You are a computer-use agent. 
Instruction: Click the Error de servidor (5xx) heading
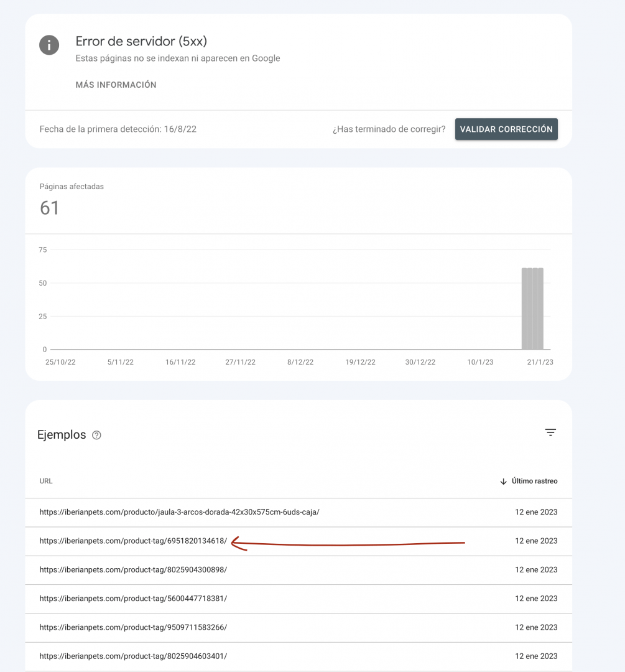pos(141,42)
